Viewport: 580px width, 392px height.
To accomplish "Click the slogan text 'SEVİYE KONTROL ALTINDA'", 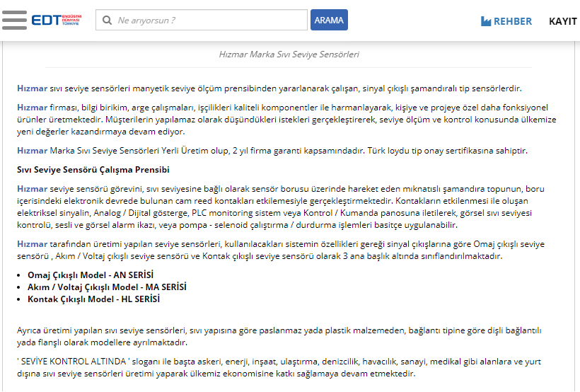I will [x=74, y=362].
